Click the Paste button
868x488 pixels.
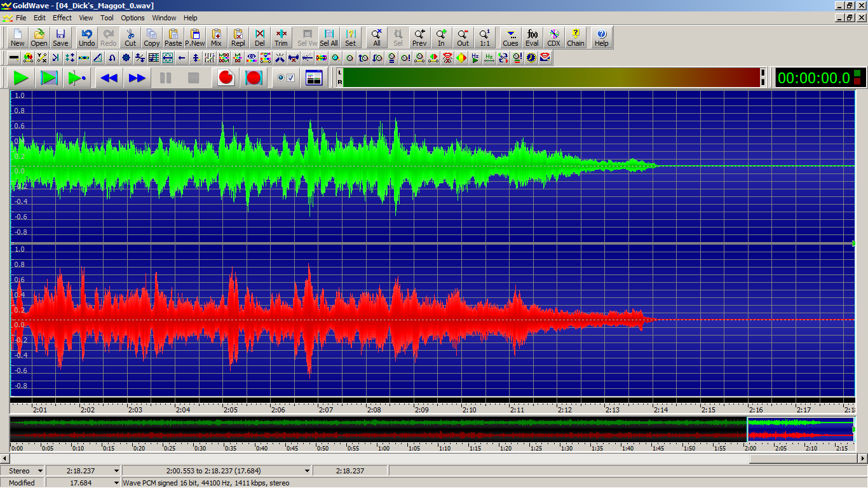click(173, 37)
